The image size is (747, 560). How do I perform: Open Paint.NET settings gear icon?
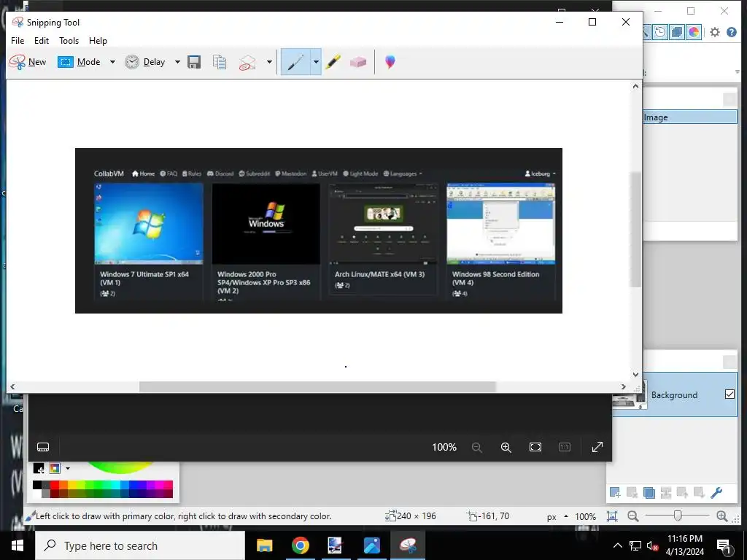715,32
